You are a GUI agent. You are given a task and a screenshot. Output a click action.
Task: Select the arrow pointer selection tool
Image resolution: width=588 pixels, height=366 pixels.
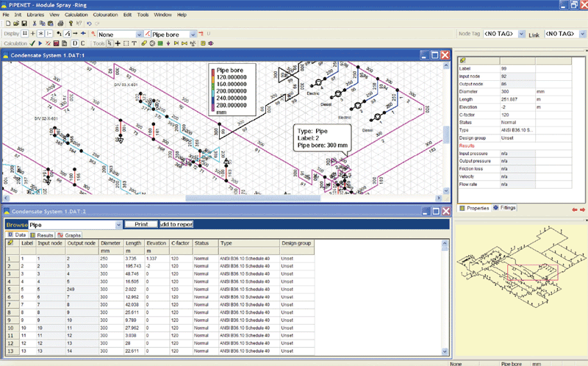coord(110,43)
